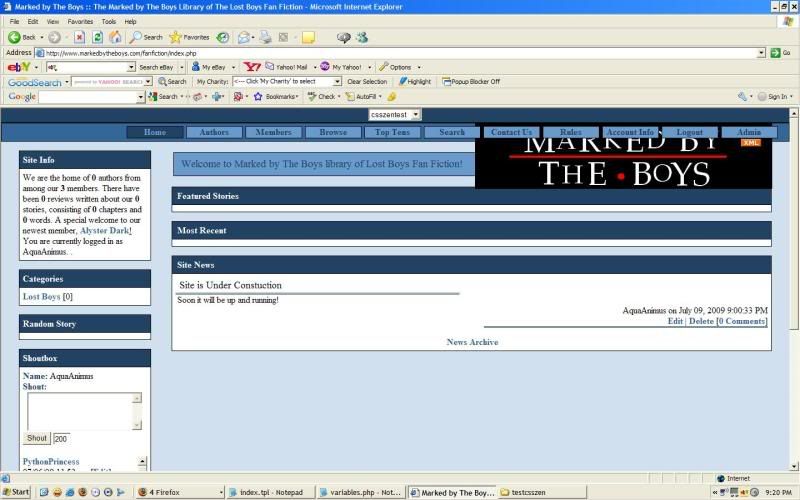Screen dimensions: 800x500
Task: Open the Favorites menu in menu bar
Action: pyautogui.click(x=80, y=21)
